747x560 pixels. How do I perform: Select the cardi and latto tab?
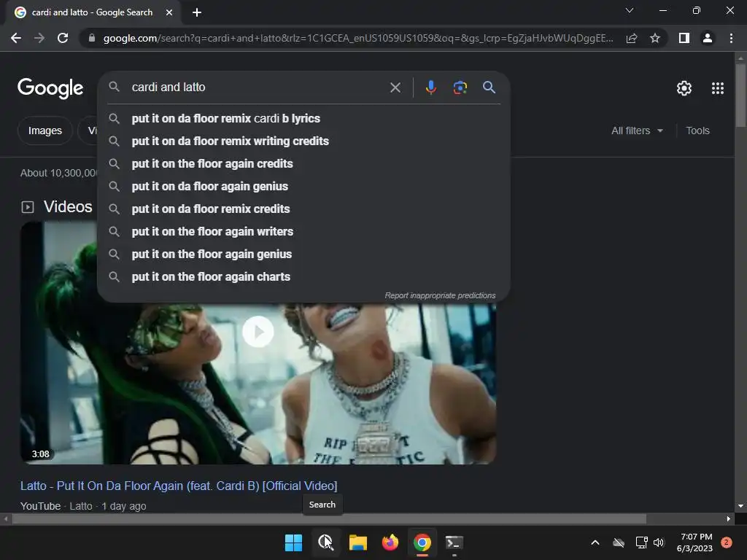pos(91,12)
